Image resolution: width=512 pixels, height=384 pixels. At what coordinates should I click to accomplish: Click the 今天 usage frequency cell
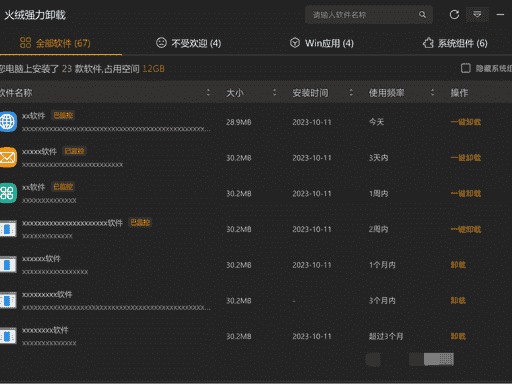(377, 122)
